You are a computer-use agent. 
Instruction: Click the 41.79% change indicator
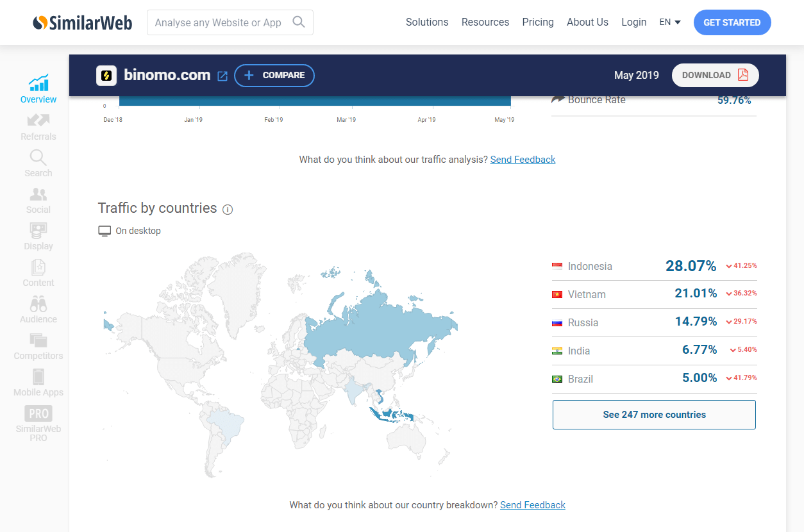coord(741,378)
